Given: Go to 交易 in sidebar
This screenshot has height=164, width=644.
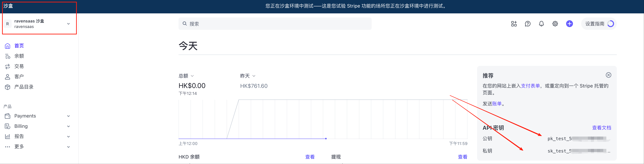Looking at the screenshot, I should 19,66.
